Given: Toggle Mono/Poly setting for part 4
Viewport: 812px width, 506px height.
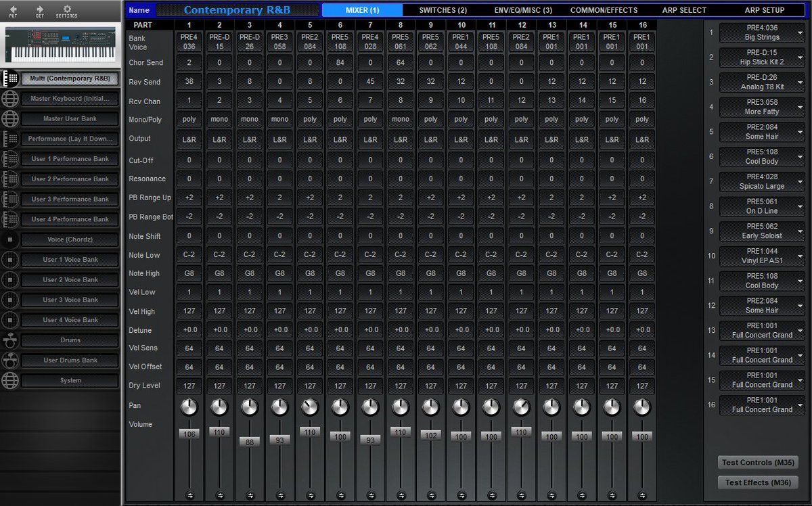Looking at the screenshot, I should (280, 119).
